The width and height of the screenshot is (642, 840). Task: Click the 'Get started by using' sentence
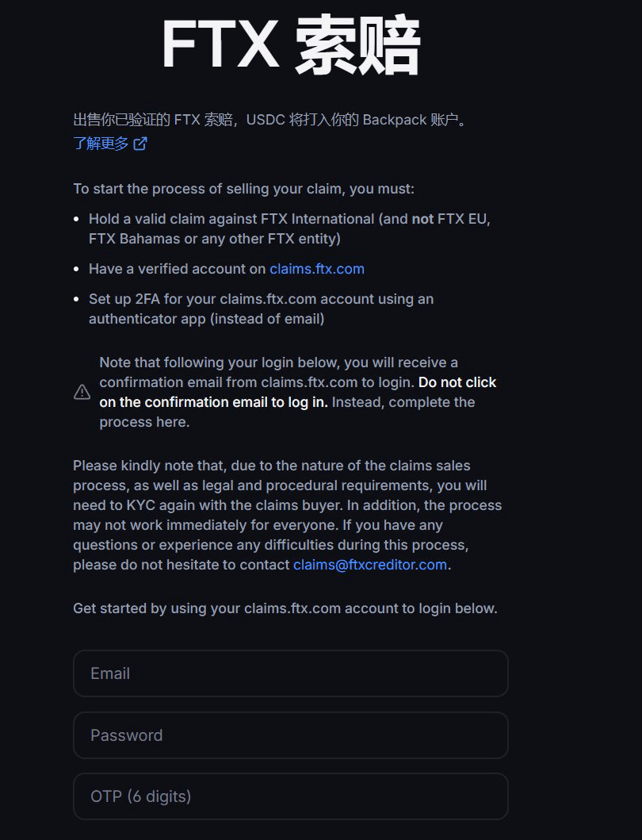click(x=285, y=608)
